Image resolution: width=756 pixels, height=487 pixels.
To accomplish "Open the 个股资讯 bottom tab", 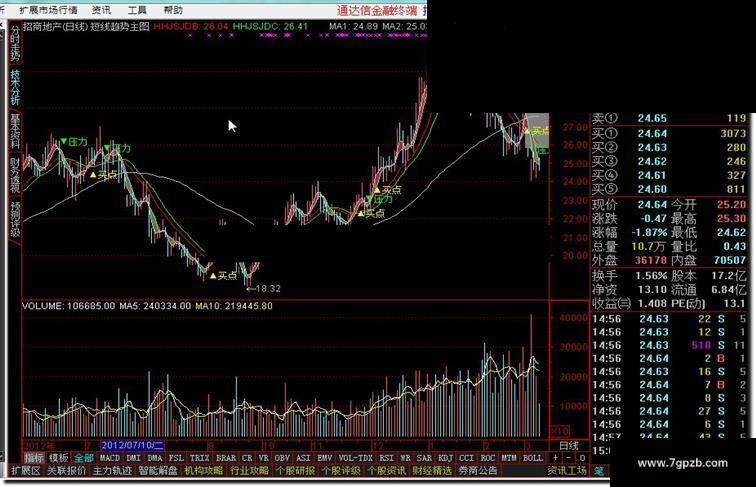I will pyautogui.click(x=387, y=471).
